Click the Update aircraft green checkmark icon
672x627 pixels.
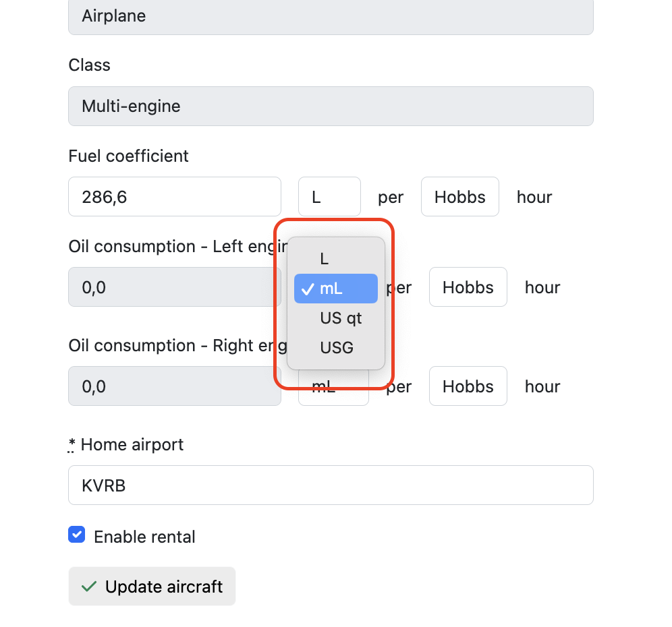pyautogui.click(x=88, y=587)
